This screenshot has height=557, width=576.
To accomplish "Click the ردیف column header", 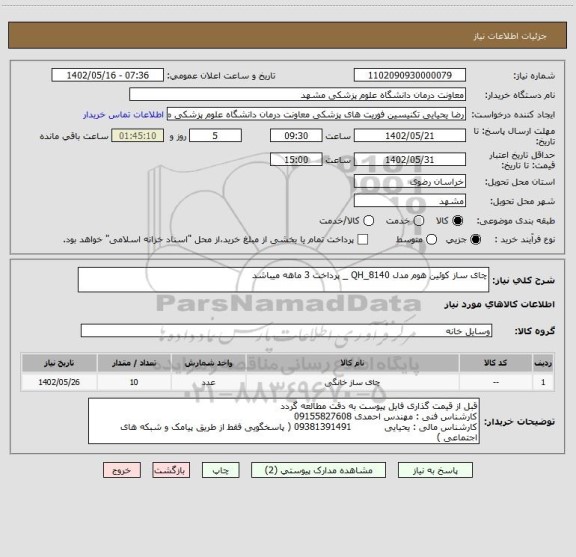I will [x=543, y=363].
